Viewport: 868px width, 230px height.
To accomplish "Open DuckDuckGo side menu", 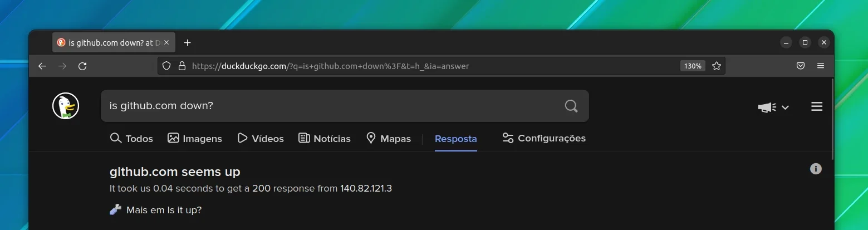I will coord(817,106).
